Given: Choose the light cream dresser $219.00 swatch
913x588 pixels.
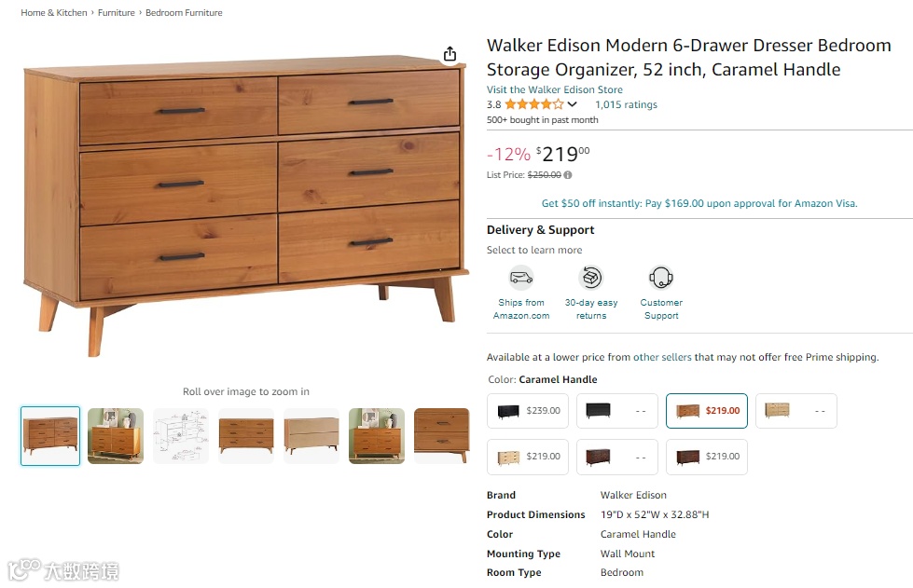Looking at the screenshot, I should [528, 457].
